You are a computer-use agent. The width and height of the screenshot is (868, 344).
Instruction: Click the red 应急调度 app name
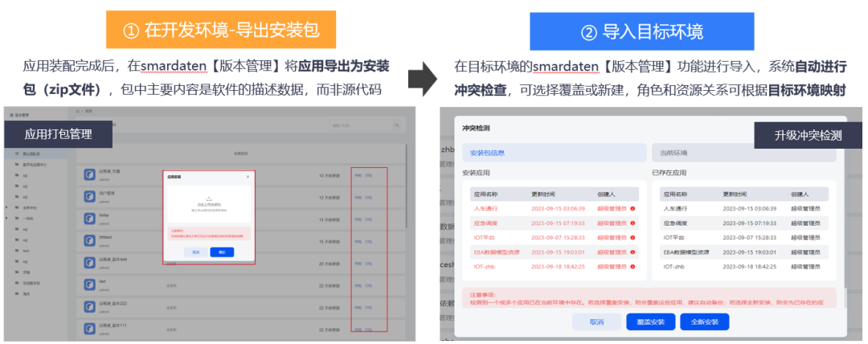coord(485,223)
